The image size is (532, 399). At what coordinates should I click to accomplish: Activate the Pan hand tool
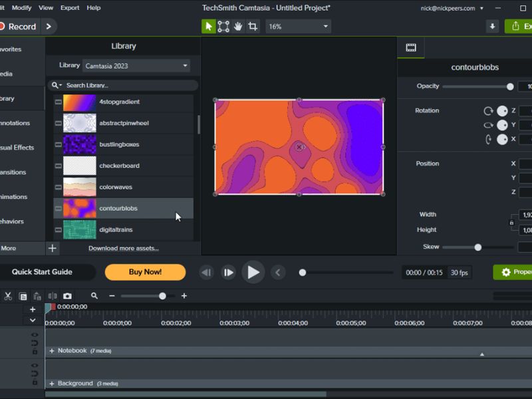tap(238, 27)
